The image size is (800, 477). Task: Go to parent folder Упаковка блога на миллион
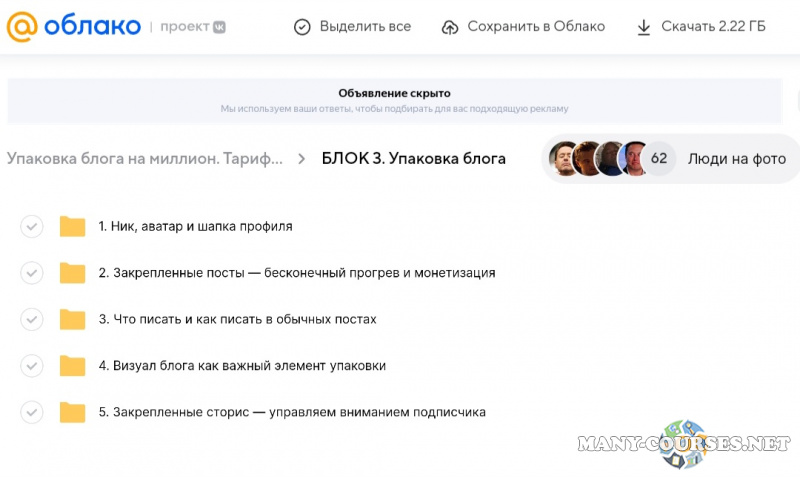click(x=144, y=159)
